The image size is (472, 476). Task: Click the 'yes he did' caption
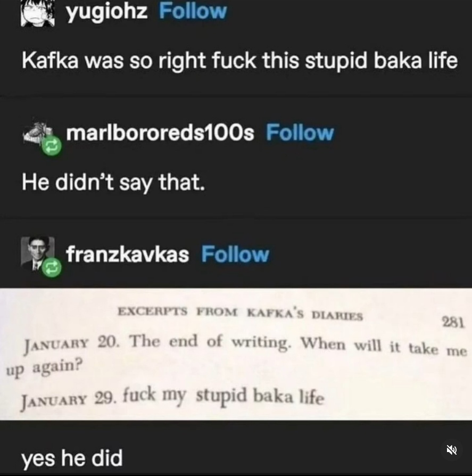72,458
